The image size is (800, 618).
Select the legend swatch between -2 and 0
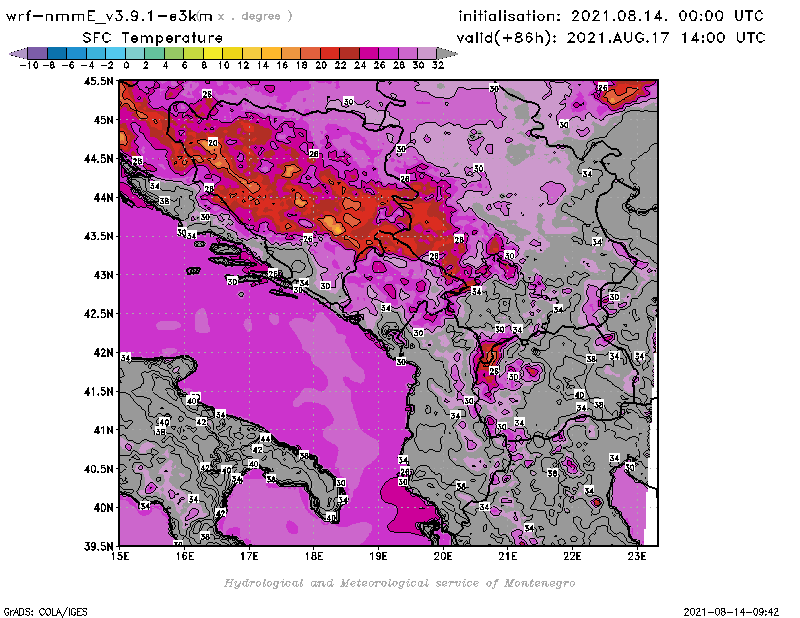[x=116, y=53]
